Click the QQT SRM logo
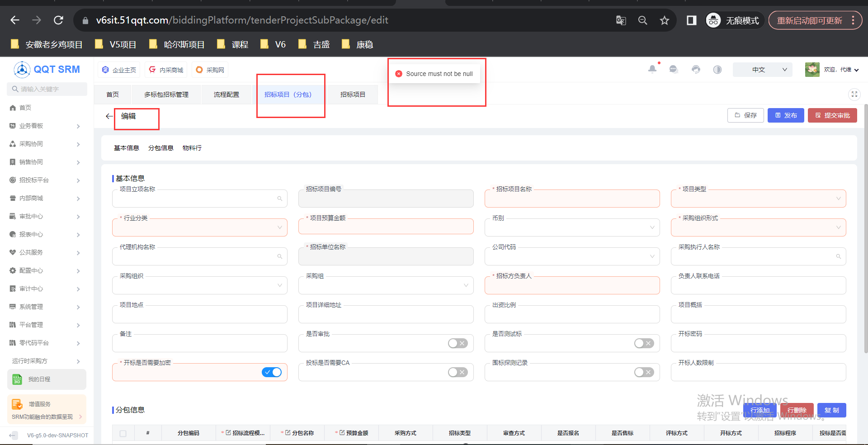 47,69
